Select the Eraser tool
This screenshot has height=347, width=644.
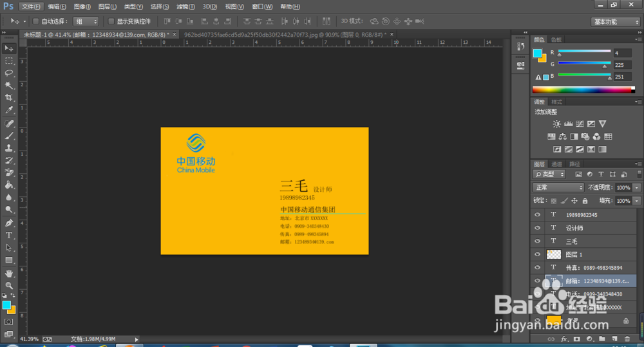(8, 173)
